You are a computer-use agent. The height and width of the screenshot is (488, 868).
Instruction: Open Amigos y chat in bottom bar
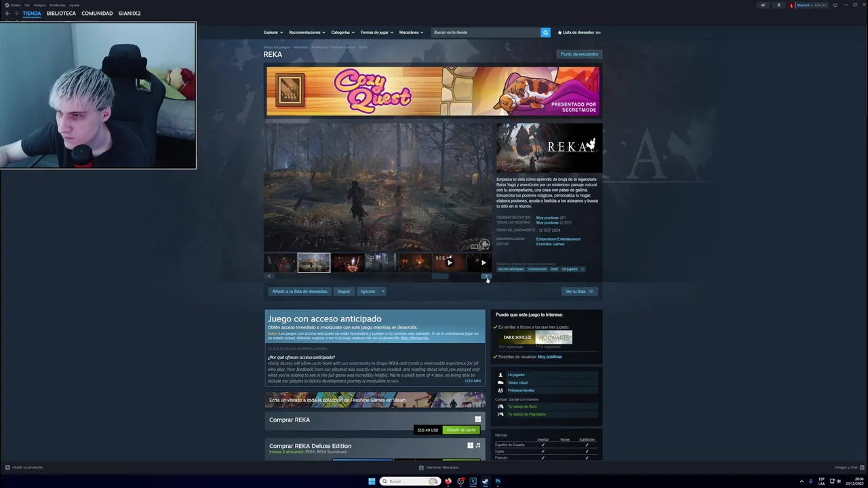click(848, 467)
